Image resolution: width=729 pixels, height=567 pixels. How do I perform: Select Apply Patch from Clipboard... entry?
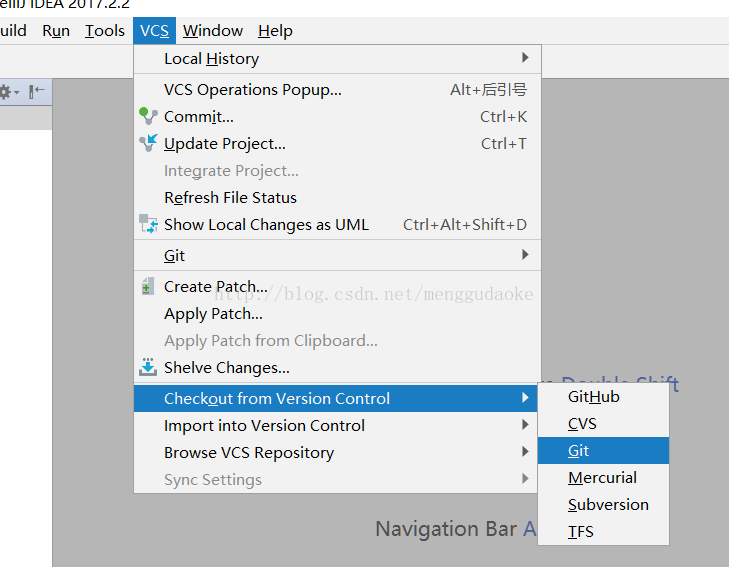click(x=338, y=340)
